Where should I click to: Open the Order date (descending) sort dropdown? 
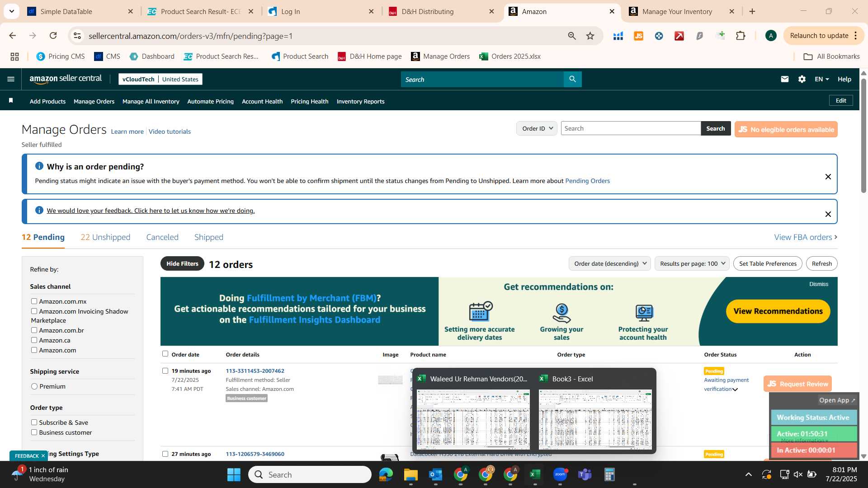pyautogui.click(x=609, y=263)
